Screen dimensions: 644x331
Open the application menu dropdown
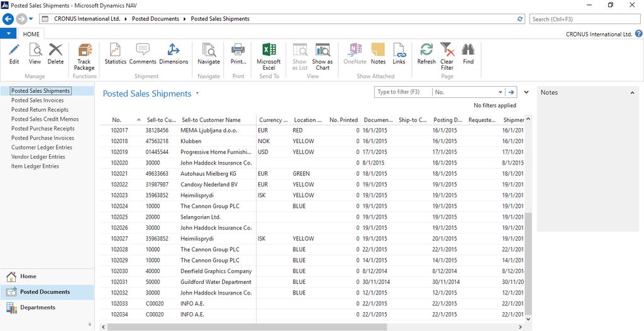[8, 34]
